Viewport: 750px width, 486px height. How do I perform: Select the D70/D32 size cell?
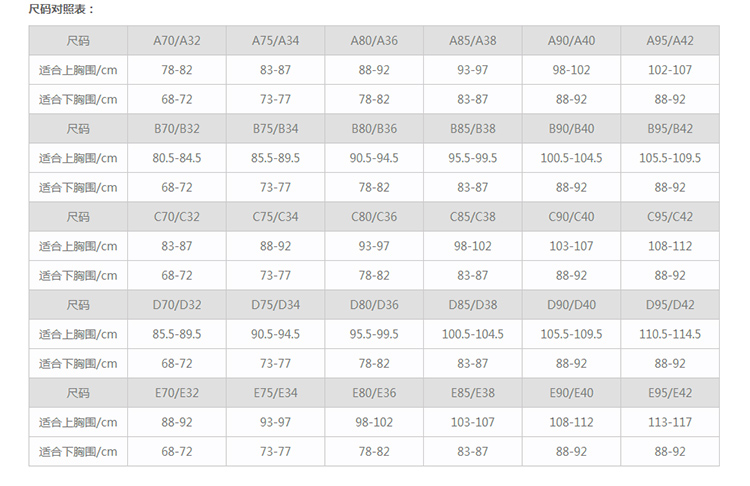(177, 305)
